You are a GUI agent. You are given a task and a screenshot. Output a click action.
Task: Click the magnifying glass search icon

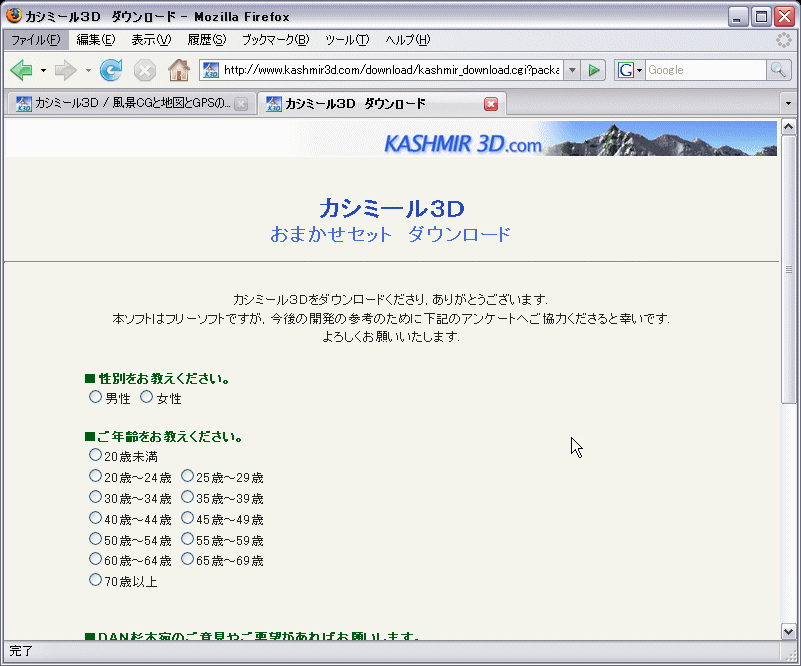[x=778, y=70]
